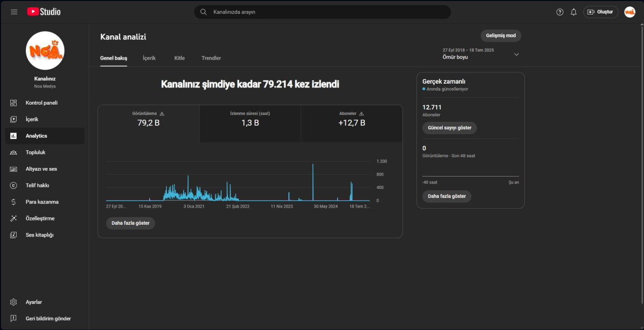
Task: Switch to the Trendler tab
Action: tap(211, 58)
